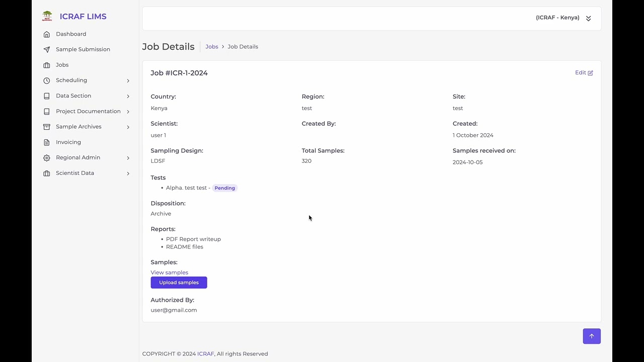Click the README files item

tap(185, 247)
